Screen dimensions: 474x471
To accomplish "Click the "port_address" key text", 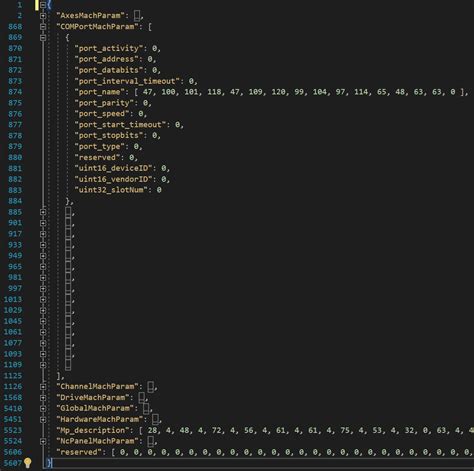I will [x=106, y=59].
